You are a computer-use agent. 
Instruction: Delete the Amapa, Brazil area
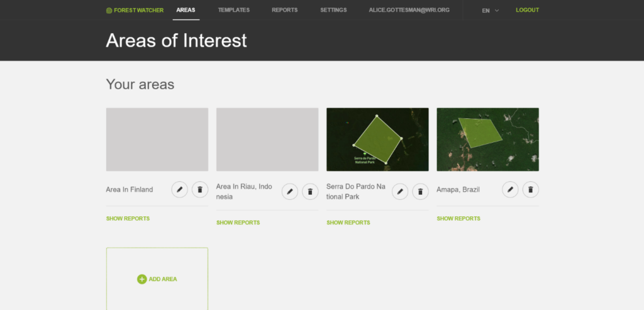point(531,190)
